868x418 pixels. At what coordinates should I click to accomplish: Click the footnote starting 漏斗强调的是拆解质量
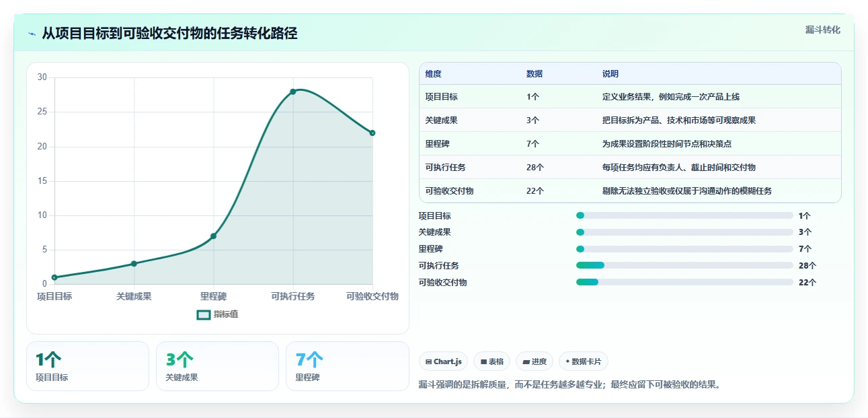(569, 385)
